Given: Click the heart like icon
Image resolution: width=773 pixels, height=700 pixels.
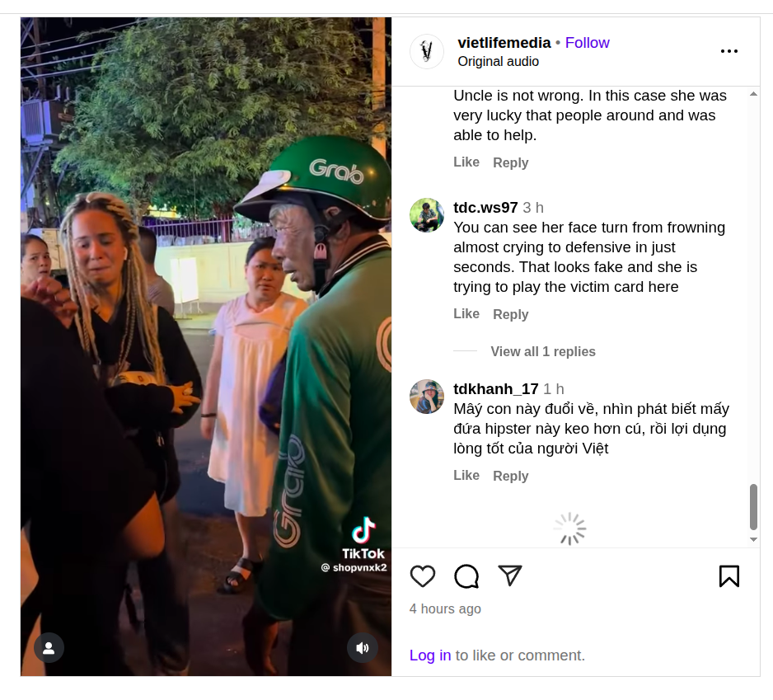Looking at the screenshot, I should click(423, 576).
